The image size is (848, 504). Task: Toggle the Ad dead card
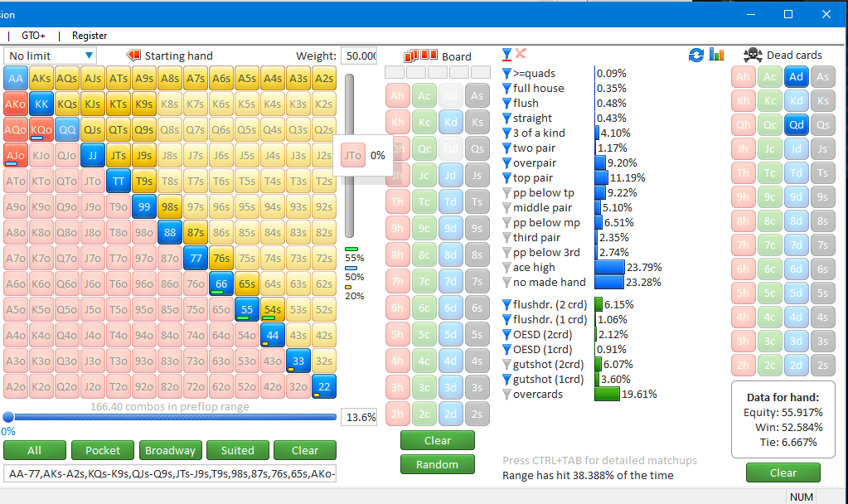[796, 77]
